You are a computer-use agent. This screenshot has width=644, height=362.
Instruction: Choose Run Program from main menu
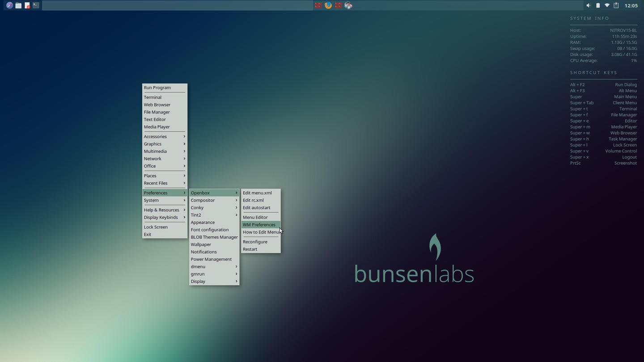point(165,88)
